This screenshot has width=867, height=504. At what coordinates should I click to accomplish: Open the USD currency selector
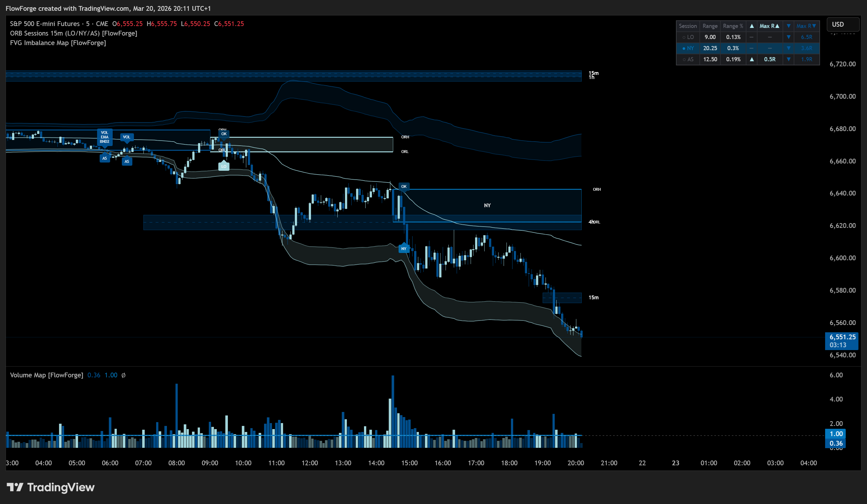[843, 24]
